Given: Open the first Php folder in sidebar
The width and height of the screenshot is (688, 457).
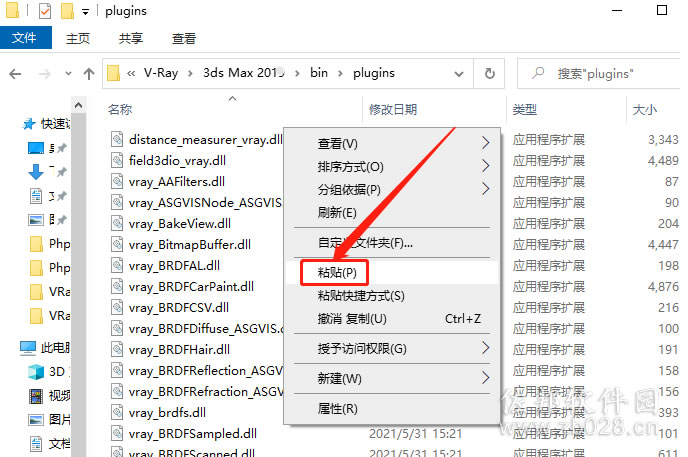Looking at the screenshot, I should [x=50, y=243].
